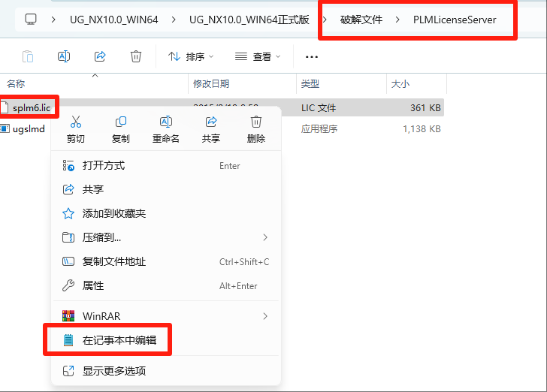Screen dimensions: 547x392
Task: Sort by 修改日期 column header
Action: (211, 83)
